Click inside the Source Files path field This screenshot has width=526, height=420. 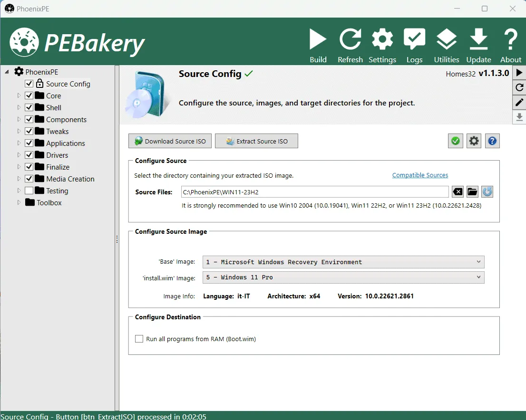314,192
